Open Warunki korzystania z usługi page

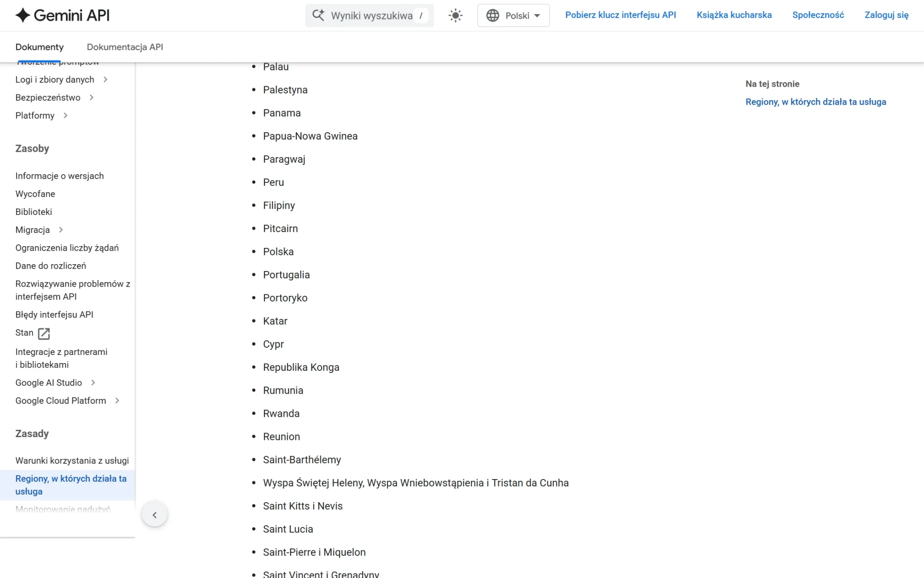coord(72,461)
